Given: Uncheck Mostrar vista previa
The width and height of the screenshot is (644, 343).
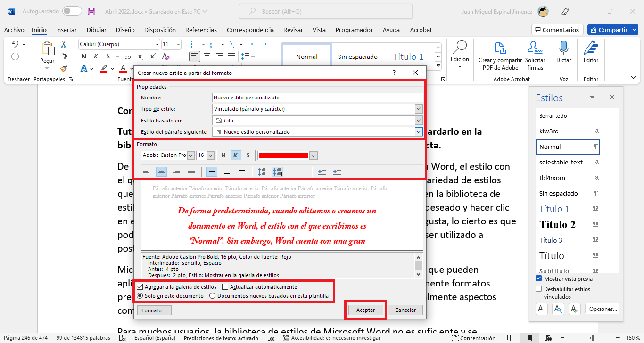Looking at the screenshot, I should [539, 278].
